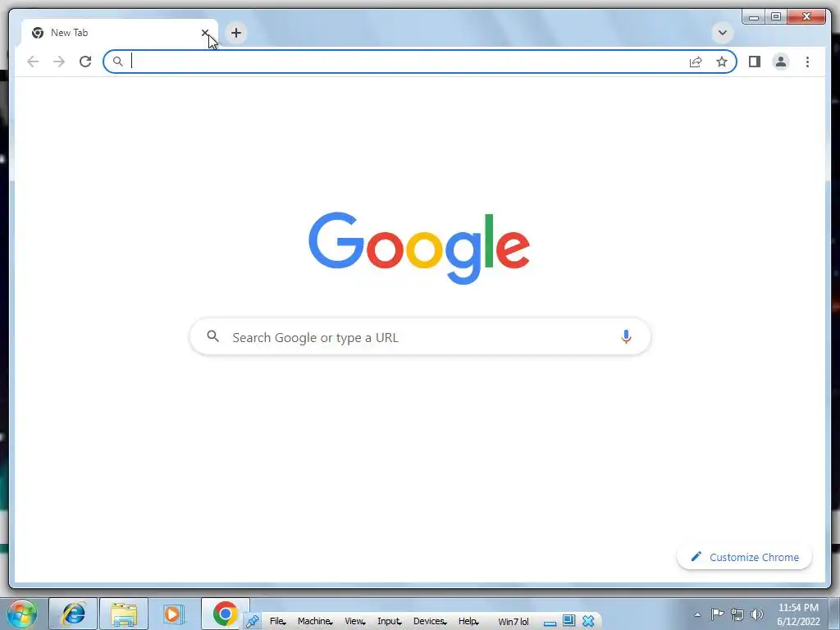
Task: Click the Google logo
Action: pos(419,248)
